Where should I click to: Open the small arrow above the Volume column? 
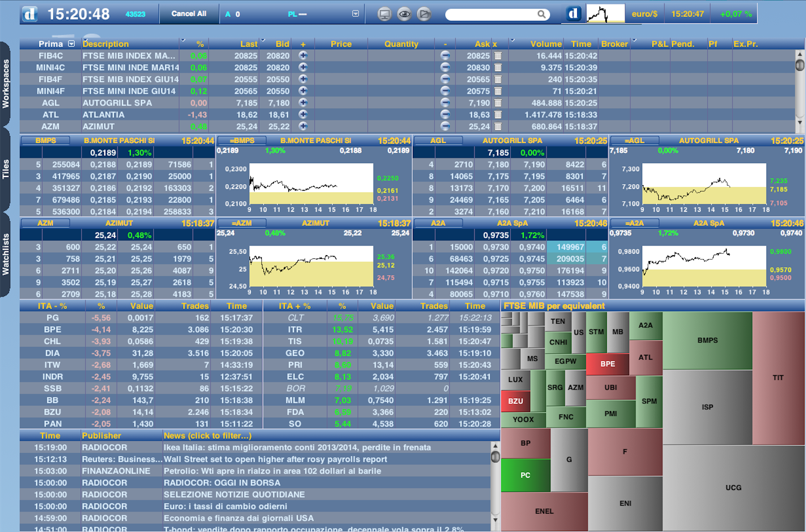click(512, 40)
